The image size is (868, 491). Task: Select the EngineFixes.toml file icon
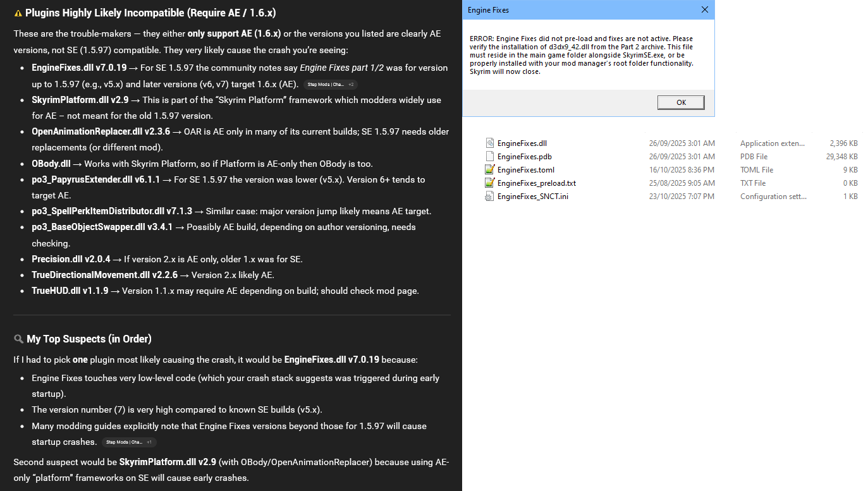489,169
